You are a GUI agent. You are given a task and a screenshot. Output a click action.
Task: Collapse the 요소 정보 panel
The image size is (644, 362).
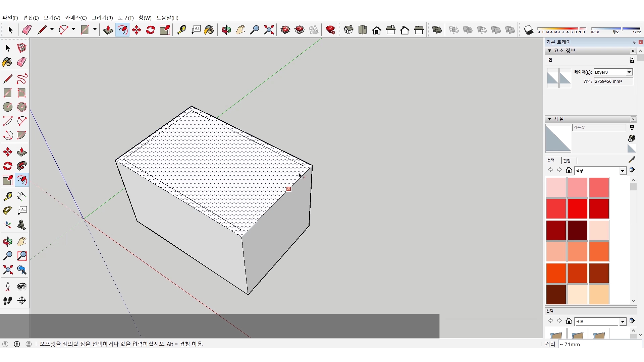click(549, 51)
